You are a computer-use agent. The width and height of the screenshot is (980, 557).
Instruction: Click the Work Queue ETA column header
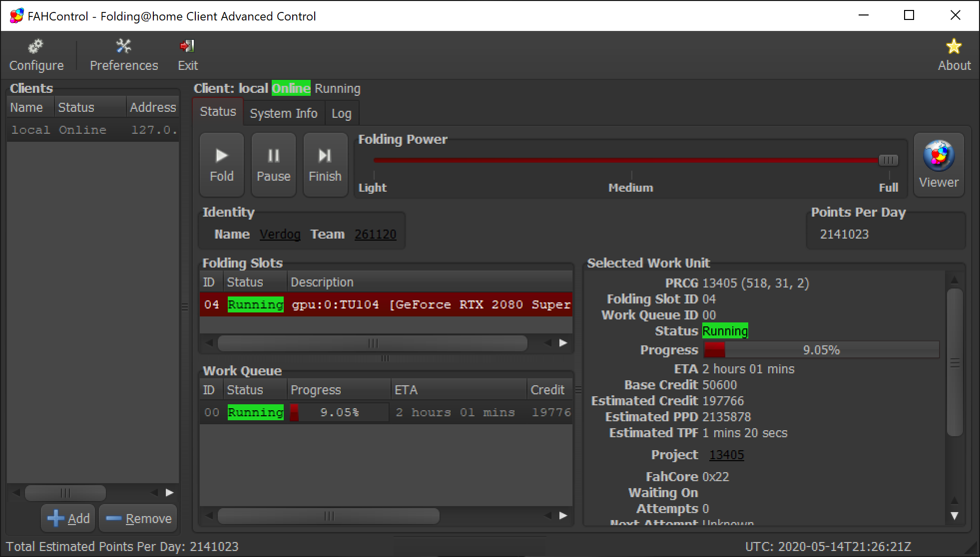[459, 390]
